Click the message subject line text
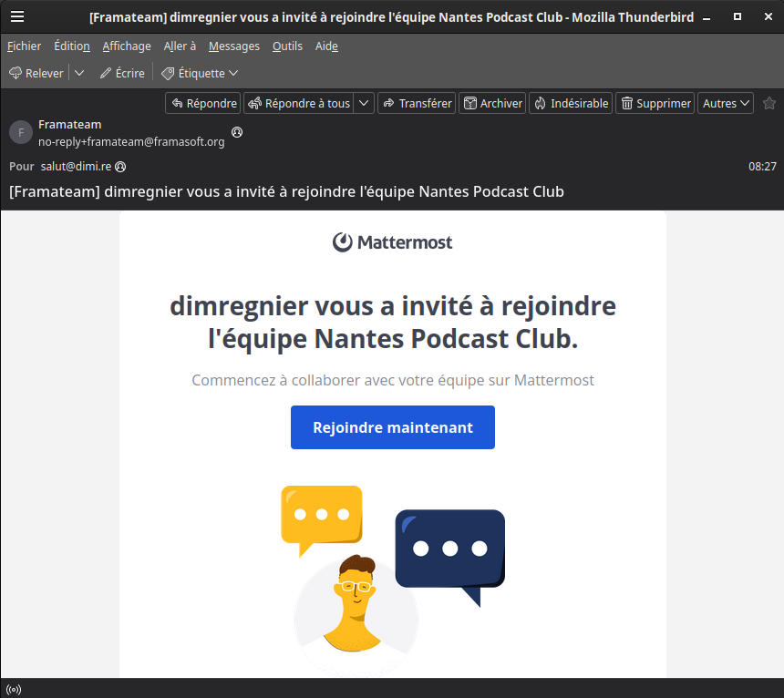 point(286,192)
